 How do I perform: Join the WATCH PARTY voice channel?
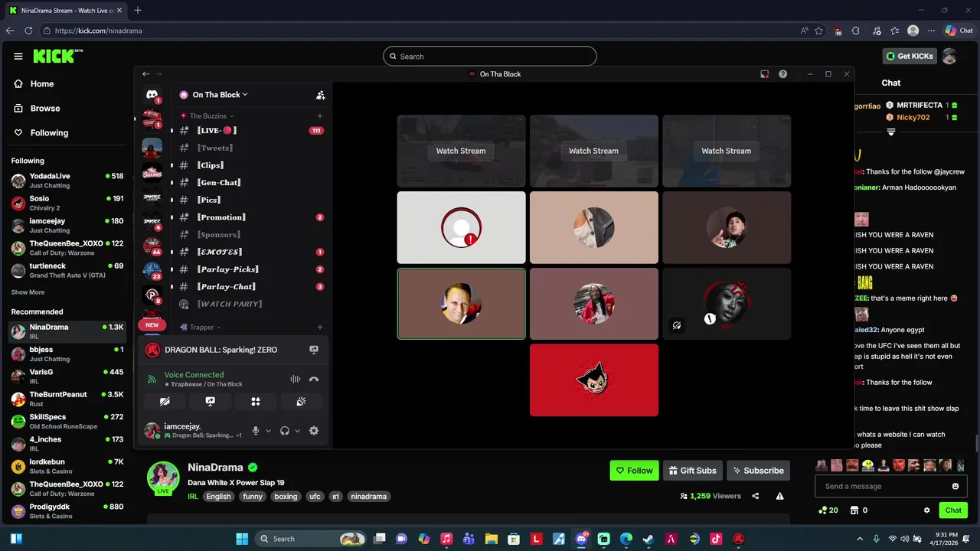251,304
